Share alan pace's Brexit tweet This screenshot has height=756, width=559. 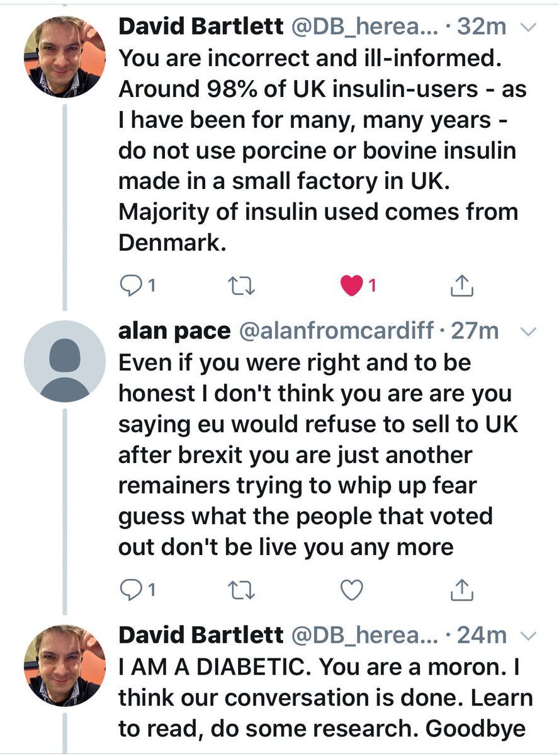tap(461, 589)
